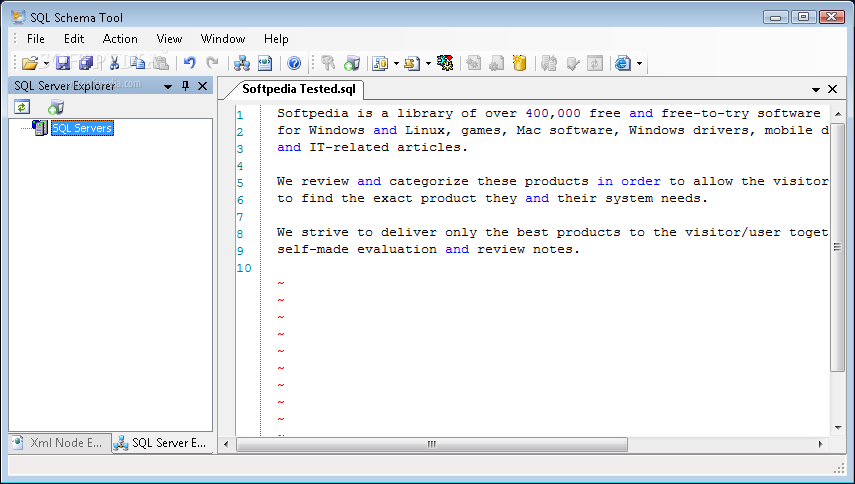Toggle auto-hide pin of SQL Server Explorer
855x484 pixels.
click(185, 86)
